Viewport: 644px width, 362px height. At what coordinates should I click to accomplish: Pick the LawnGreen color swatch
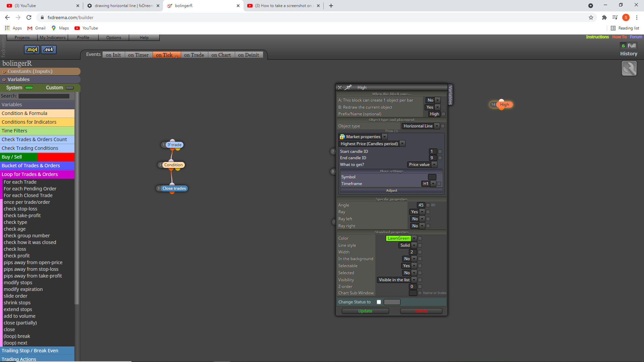click(398, 238)
